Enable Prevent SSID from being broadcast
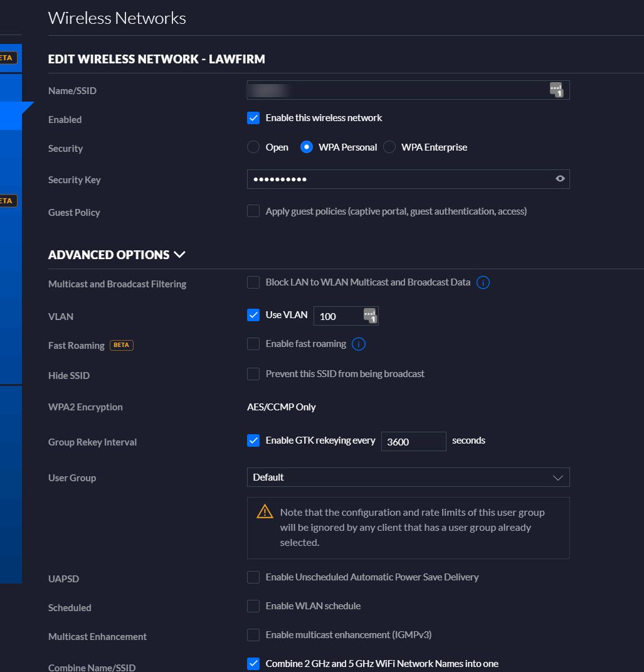 253,374
